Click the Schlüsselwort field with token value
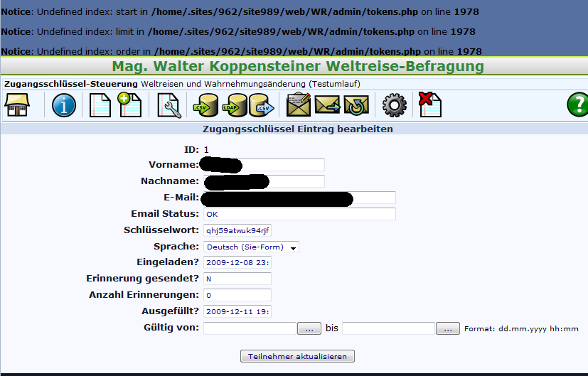Viewport: 588px width, 376px height. [237, 230]
